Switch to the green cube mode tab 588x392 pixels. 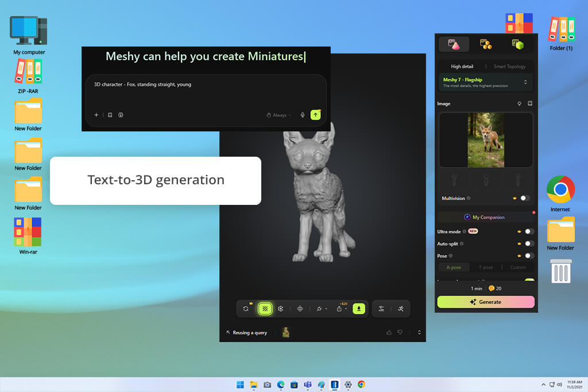(517, 45)
